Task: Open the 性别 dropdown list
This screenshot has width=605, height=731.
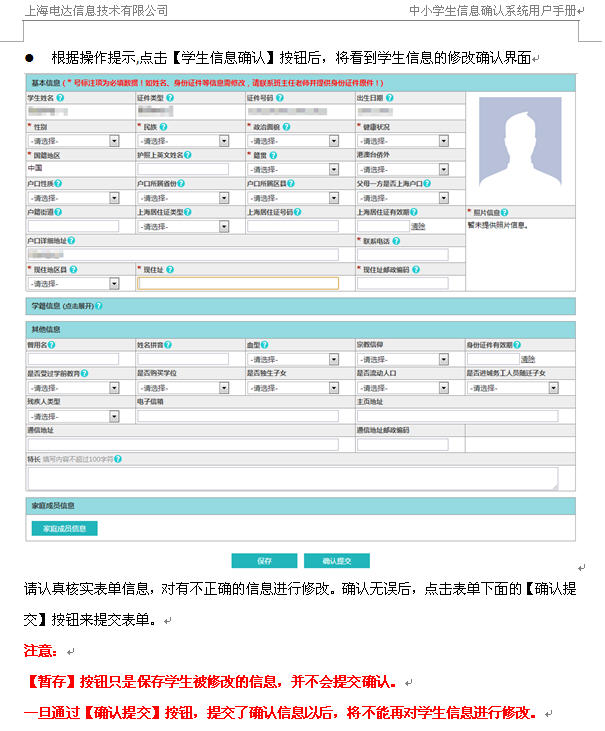Action: click(73, 141)
